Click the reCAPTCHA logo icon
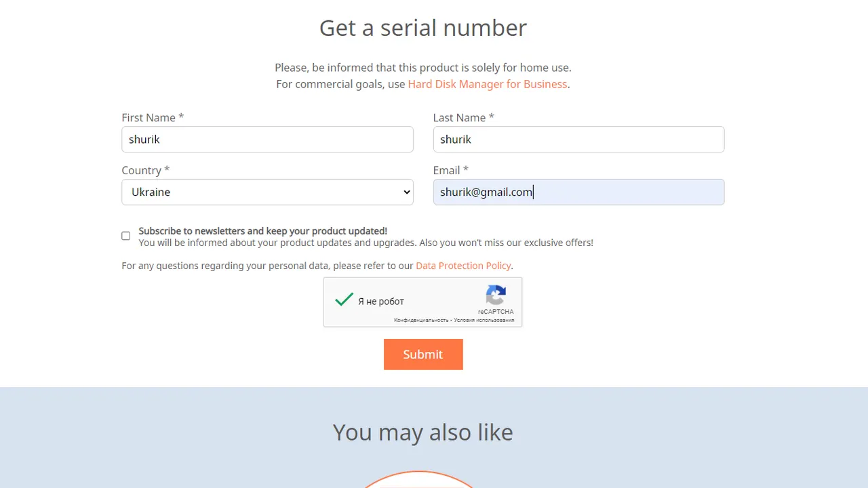 496,296
